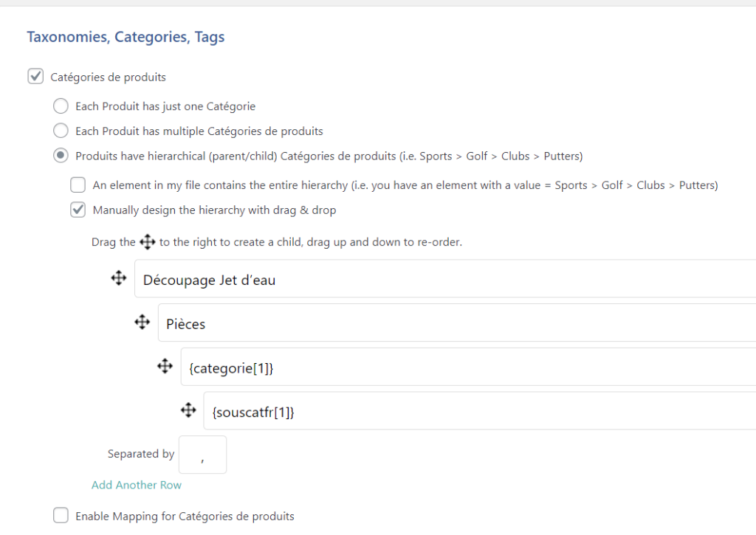Click the drag handle beside Découpage Jet d'eau
Viewport: 756px width, 535px height.
pos(118,278)
